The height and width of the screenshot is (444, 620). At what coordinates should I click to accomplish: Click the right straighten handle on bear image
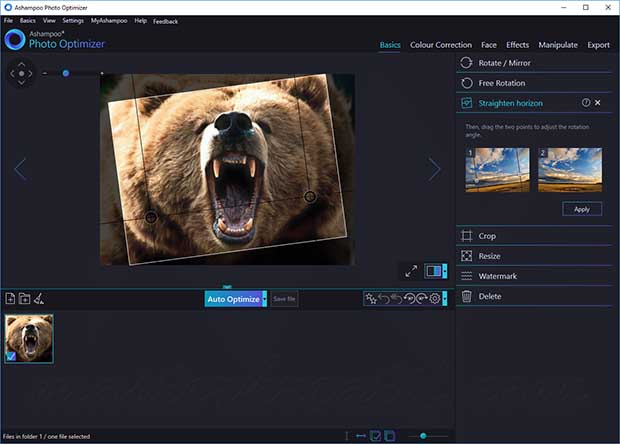click(x=310, y=196)
